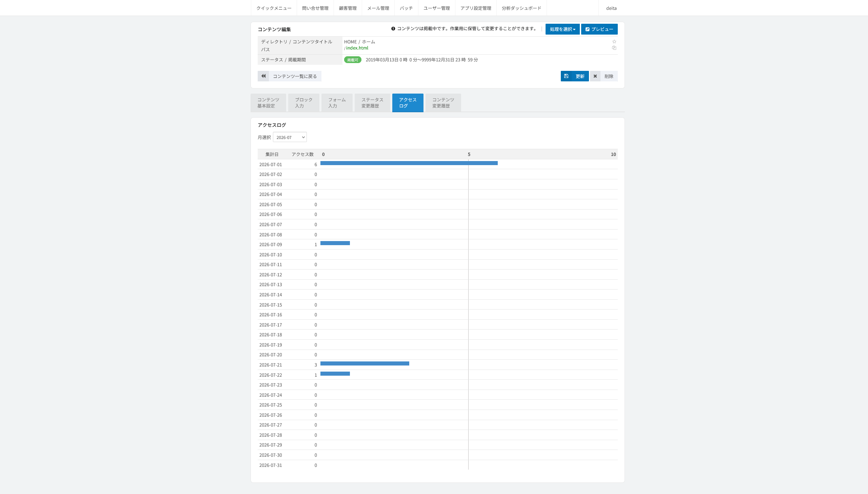Open the 顧客管理 menu
This screenshot has height=494, width=868.
point(348,8)
